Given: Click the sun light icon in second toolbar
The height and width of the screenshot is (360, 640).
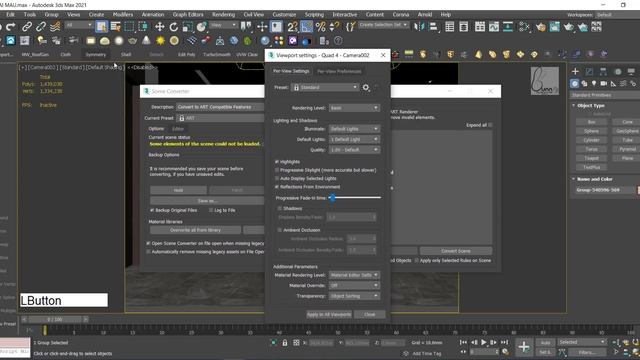Looking at the screenshot, I should [x=160, y=41].
